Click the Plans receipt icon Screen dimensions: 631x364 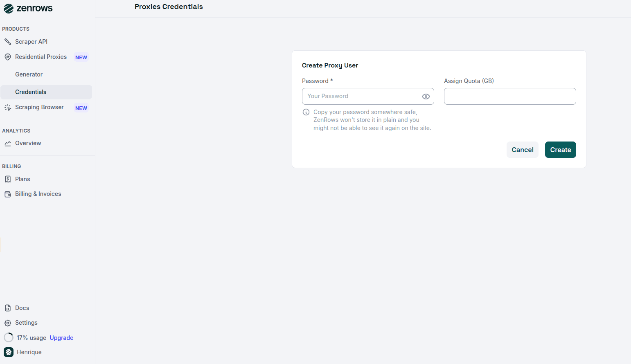[8, 179]
